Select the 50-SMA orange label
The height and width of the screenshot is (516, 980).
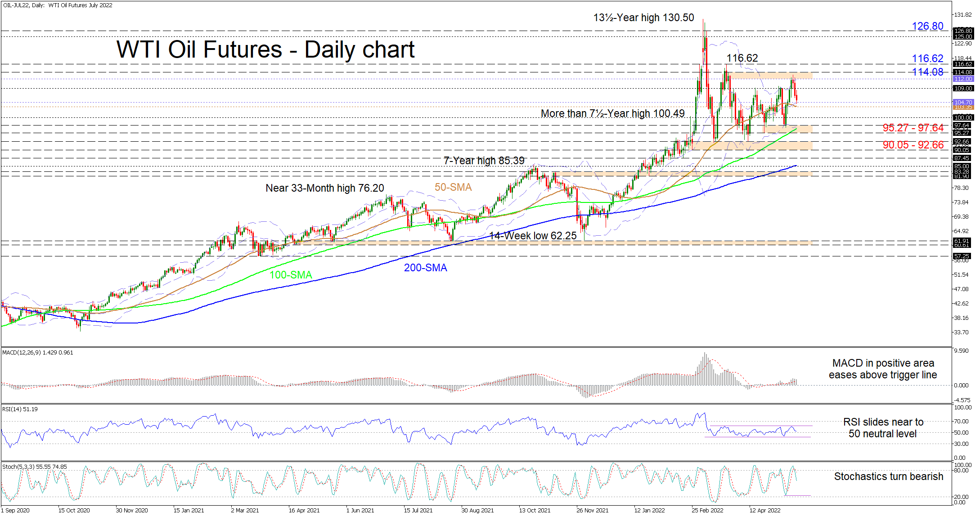pyautogui.click(x=453, y=187)
